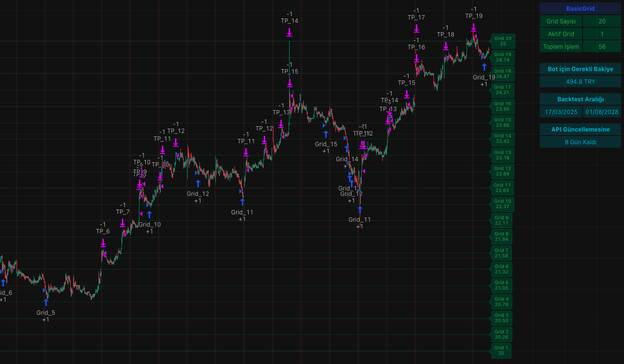
Task: Click the 494.8 TRY balance cell
Action: click(x=580, y=82)
